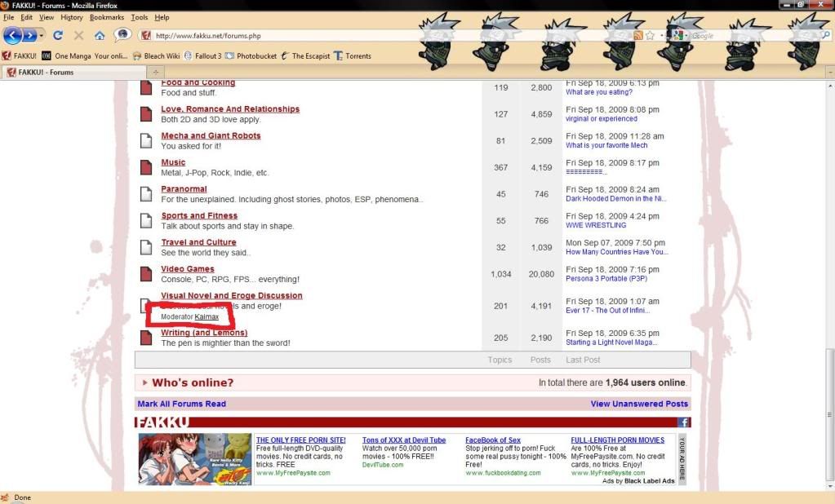Viewport: 835px width, 504px height.
Task: Open the recent history dropdown arrow
Action: coord(41,35)
